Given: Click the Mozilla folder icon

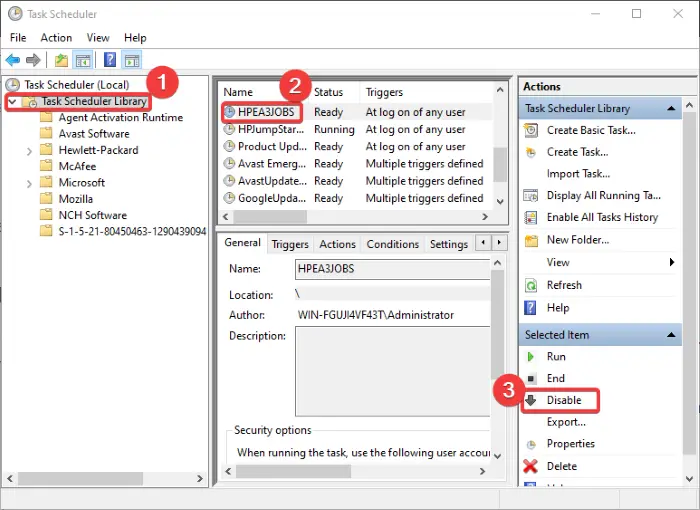Looking at the screenshot, I should tap(46, 198).
